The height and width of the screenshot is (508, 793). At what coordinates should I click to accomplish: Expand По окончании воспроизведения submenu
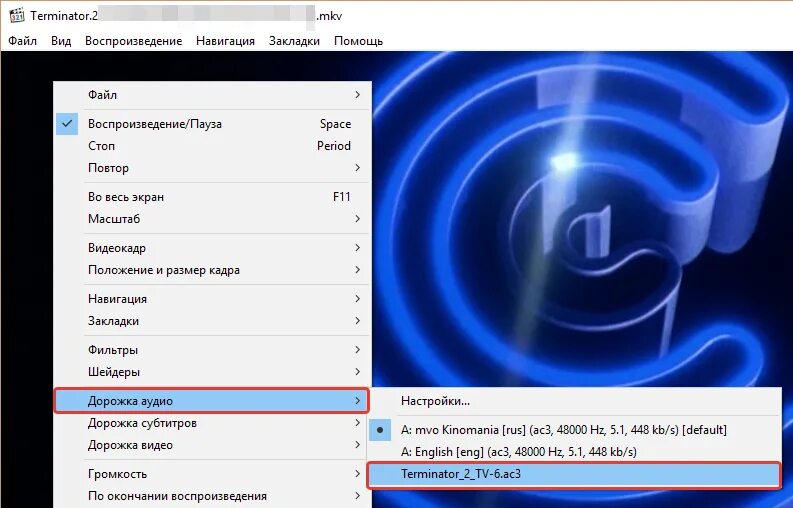212,496
